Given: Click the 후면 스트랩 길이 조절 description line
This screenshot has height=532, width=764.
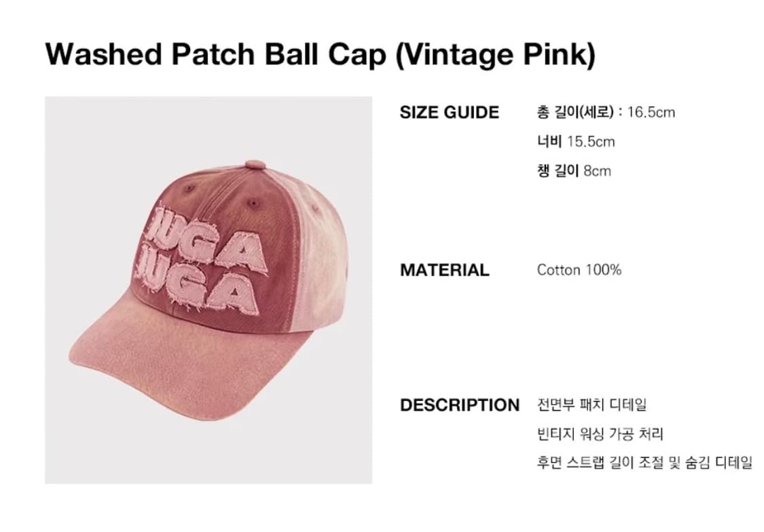Looking at the screenshot, I should [644, 463].
